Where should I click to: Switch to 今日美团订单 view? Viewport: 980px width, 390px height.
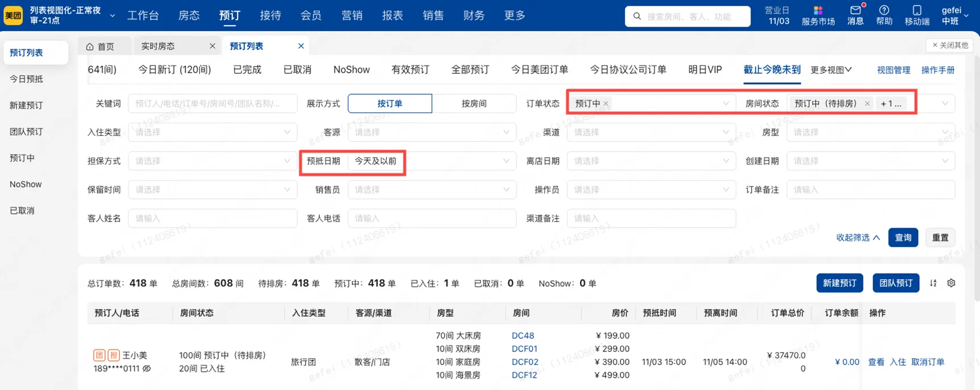click(540, 70)
